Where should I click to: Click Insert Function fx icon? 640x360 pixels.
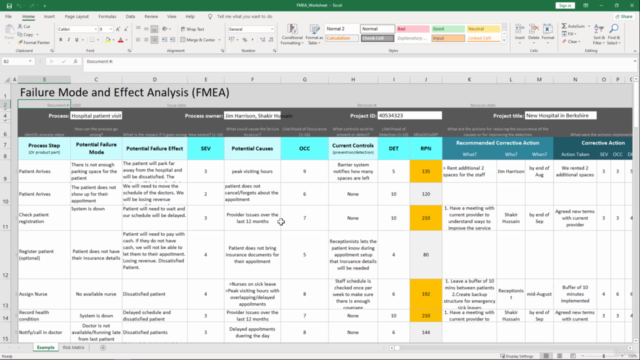click(x=76, y=61)
